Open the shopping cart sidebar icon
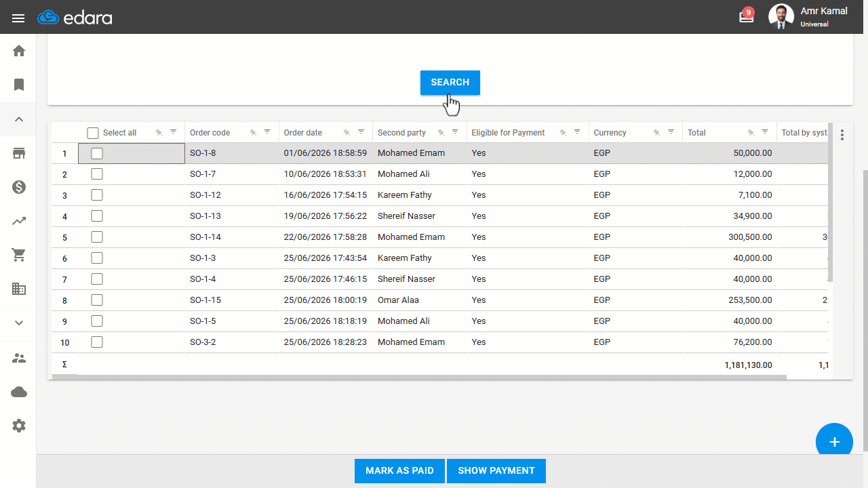Image resolution: width=868 pixels, height=488 pixels. pyautogui.click(x=19, y=255)
